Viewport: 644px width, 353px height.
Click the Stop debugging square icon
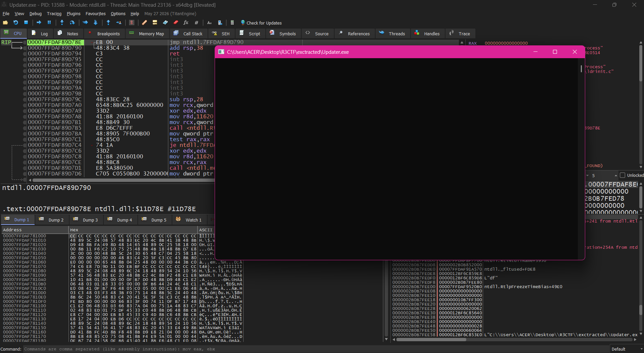[26, 23]
